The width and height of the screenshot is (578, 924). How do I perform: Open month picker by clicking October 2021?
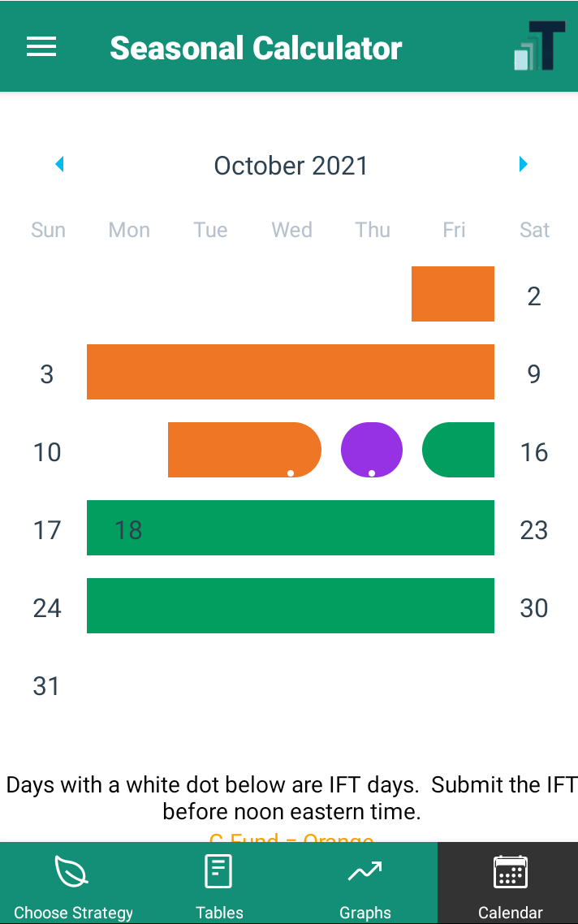click(x=291, y=166)
